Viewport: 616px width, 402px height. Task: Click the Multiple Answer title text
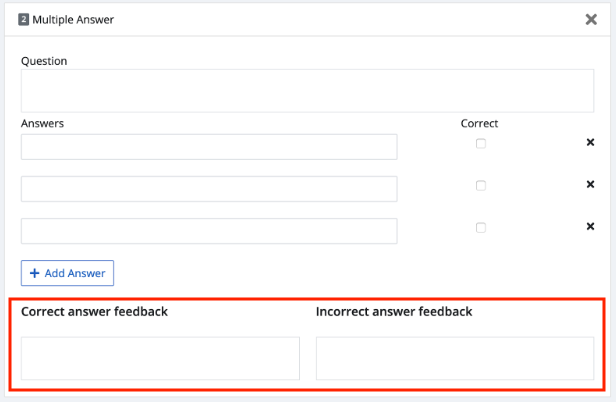click(73, 20)
